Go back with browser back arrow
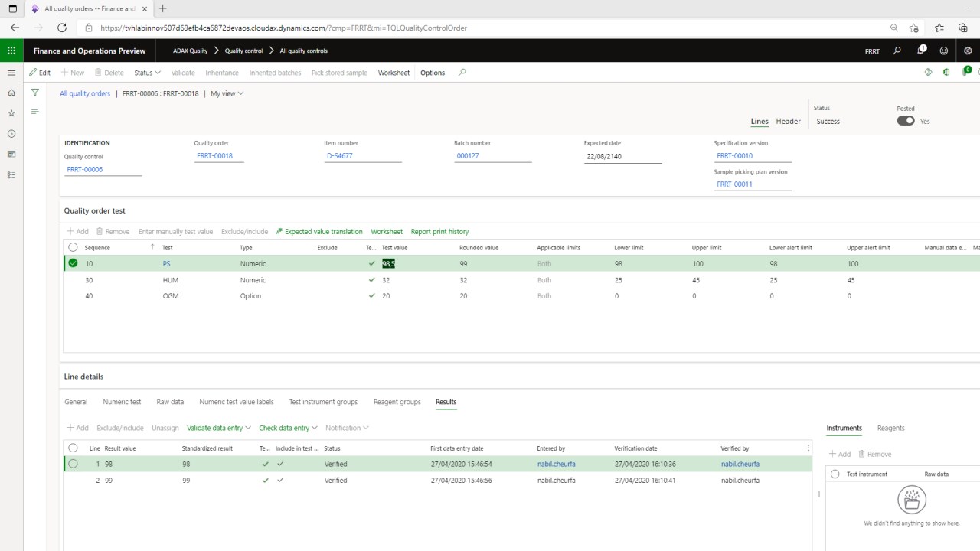The width and height of the screenshot is (980, 551). 15,28
